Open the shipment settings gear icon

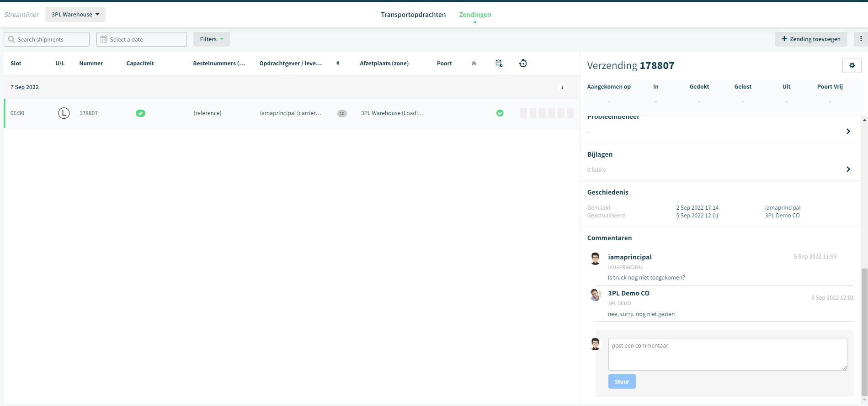pos(852,66)
